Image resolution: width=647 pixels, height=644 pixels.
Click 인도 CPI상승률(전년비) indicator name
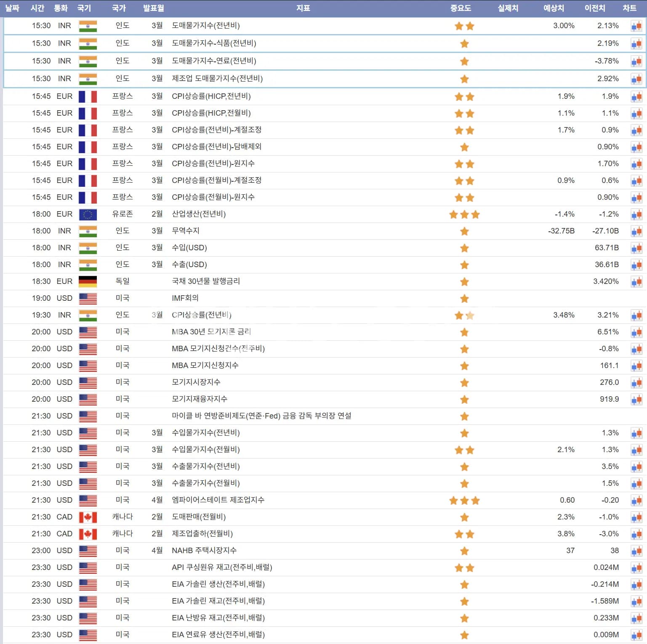pos(201,315)
